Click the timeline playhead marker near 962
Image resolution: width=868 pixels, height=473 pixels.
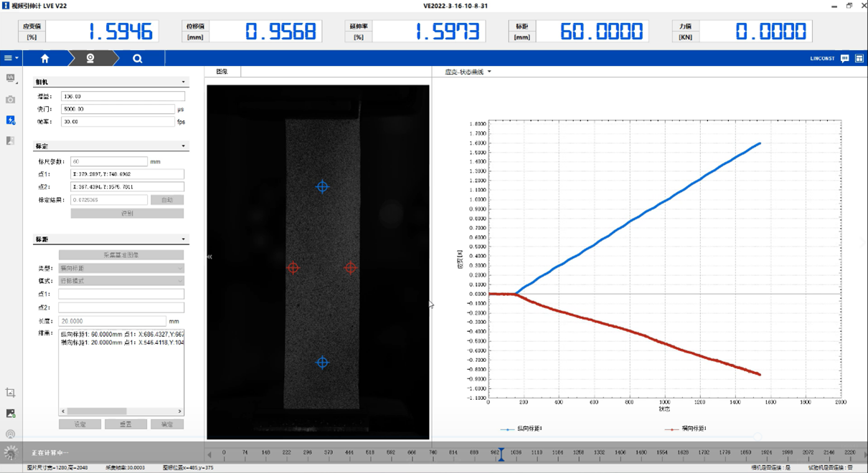[x=501, y=454]
